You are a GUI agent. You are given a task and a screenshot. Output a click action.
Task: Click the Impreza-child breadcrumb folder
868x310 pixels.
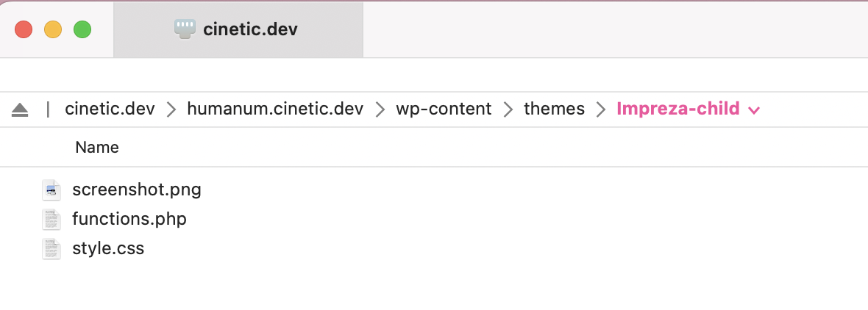pos(677,109)
